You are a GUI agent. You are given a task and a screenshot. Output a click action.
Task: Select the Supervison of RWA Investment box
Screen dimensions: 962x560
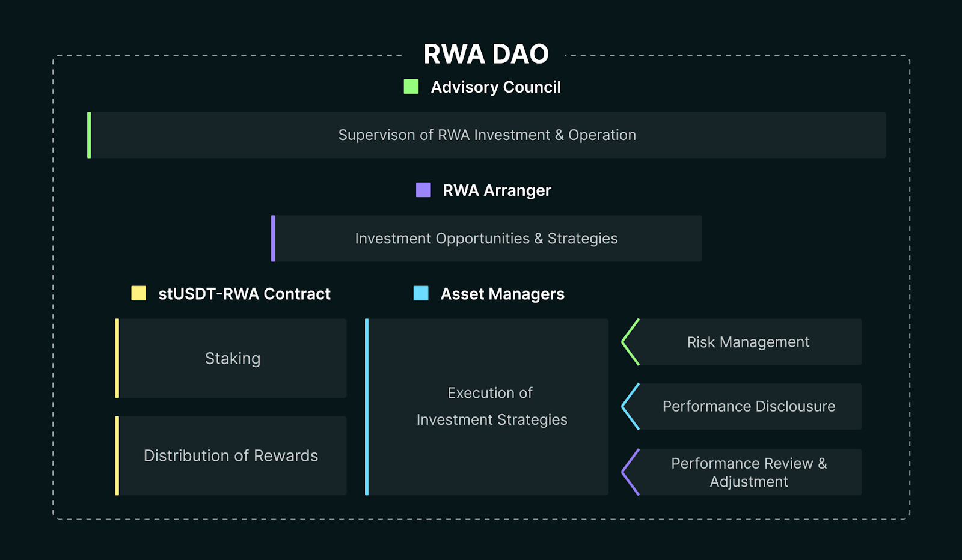[x=486, y=135]
